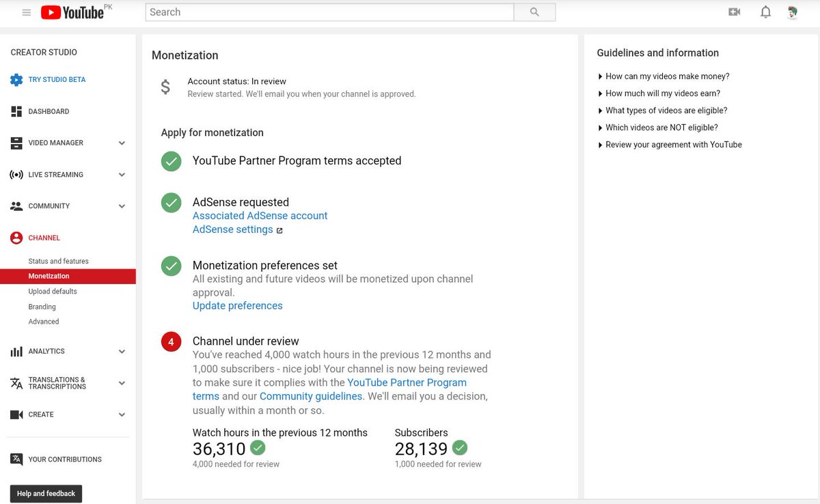
Task: Open the upload video camera icon
Action: (x=735, y=12)
